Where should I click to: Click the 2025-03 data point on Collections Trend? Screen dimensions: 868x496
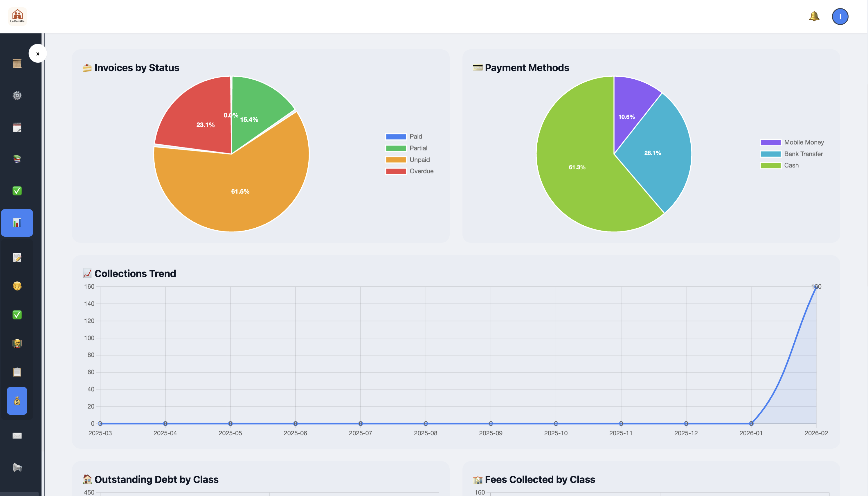[x=100, y=424]
